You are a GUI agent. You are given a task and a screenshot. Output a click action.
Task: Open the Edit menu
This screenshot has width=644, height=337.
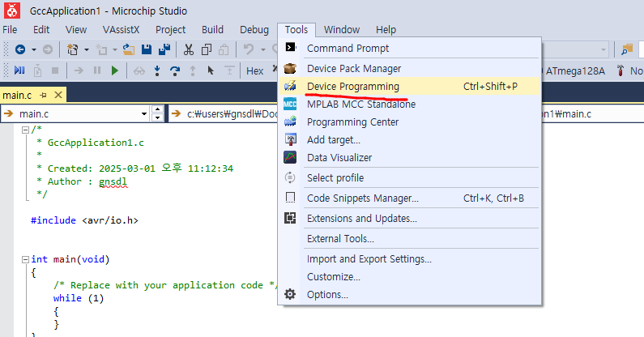41,30
